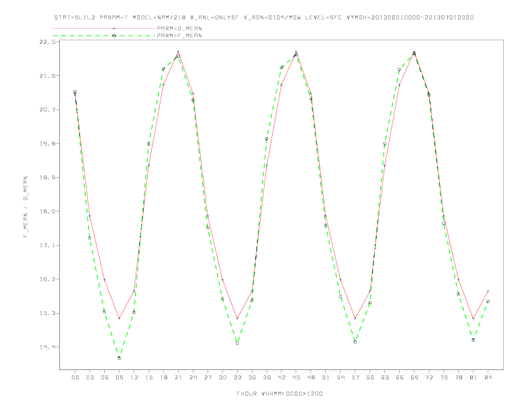Click the F_MEAN circle marker at hour 57
Screen dimensions: 532x411
(355, 342)
